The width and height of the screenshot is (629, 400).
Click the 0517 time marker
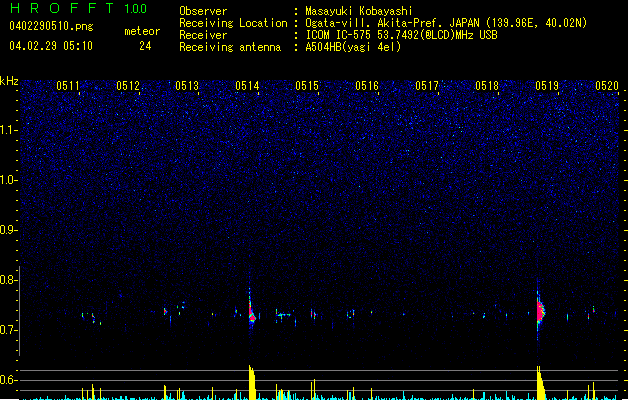tap(427, 86)
